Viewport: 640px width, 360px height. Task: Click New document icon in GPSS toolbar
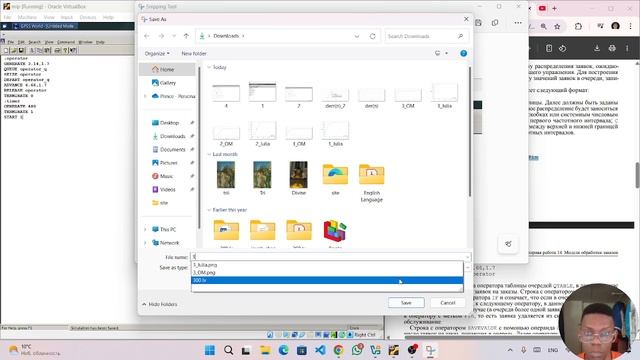(x=6, y=50)
